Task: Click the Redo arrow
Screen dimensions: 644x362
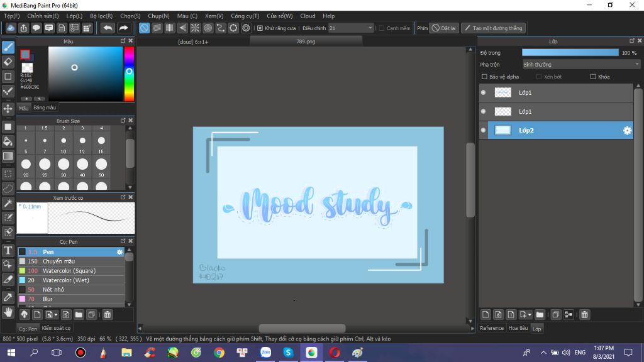Action: 123,28
